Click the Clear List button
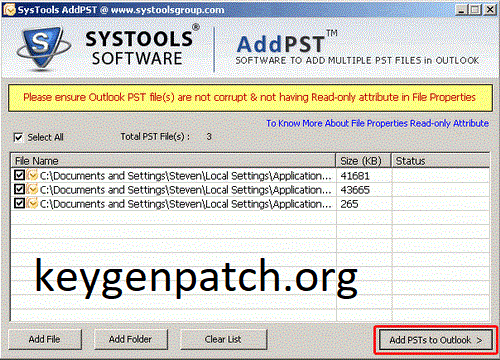 click(223, 339)
